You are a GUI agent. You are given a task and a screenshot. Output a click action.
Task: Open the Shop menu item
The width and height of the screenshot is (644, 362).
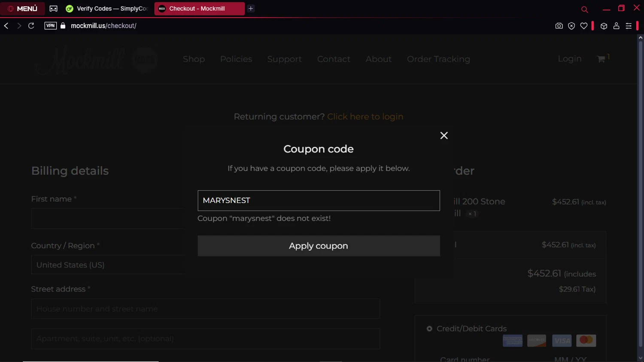tap(194, 59)
